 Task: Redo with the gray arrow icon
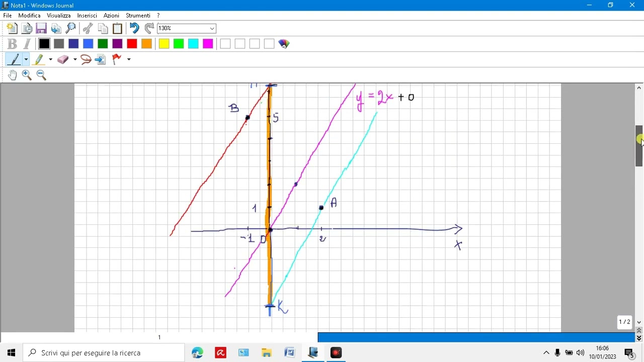tap(149, 29)
